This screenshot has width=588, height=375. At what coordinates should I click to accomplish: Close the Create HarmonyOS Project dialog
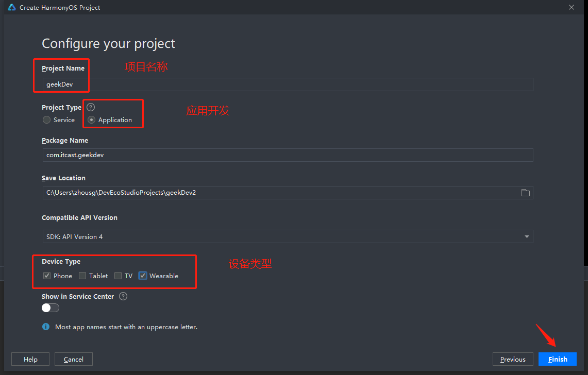(x=571, y=7)
